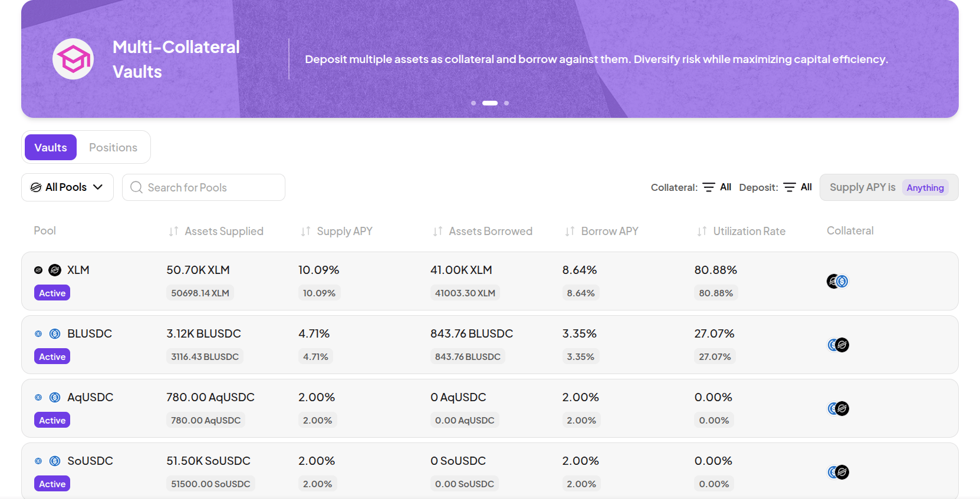
Task: Click the 0 SoUSDC borrowed value
Action: pos(457,461)
